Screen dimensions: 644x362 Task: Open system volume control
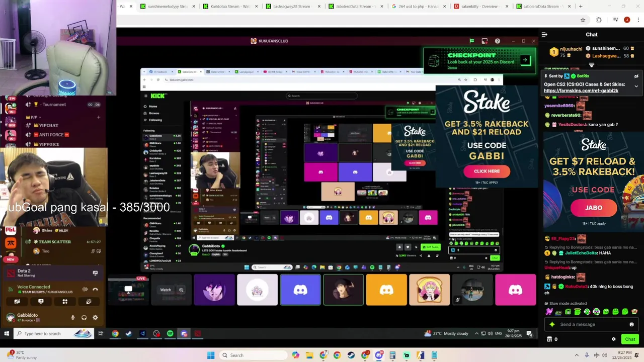605,355
